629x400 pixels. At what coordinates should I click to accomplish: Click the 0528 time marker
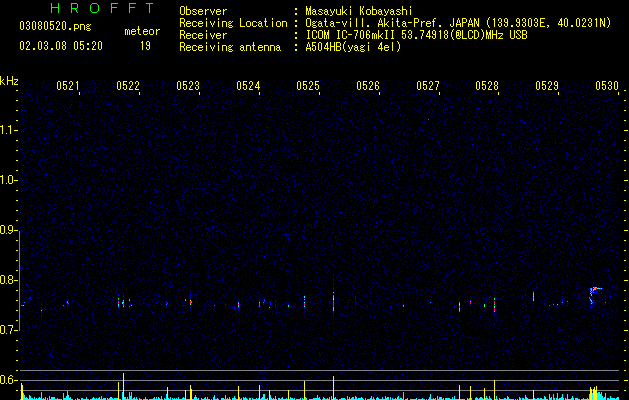487,85
